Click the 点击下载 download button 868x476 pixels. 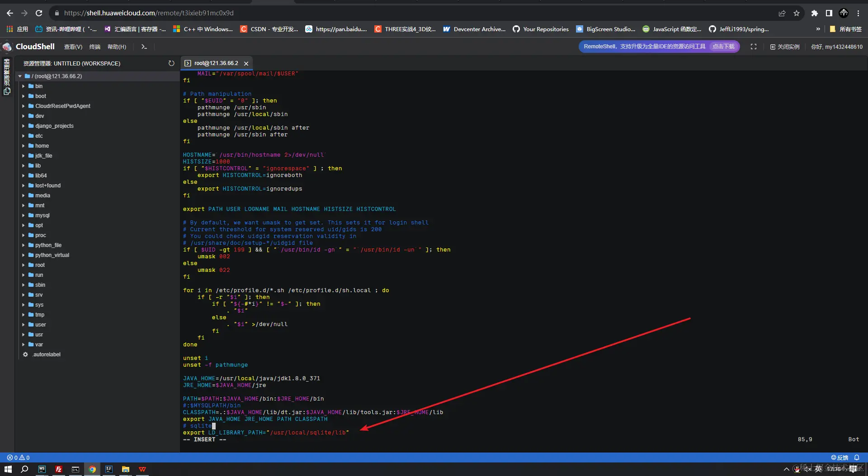[x=723, y=47]
